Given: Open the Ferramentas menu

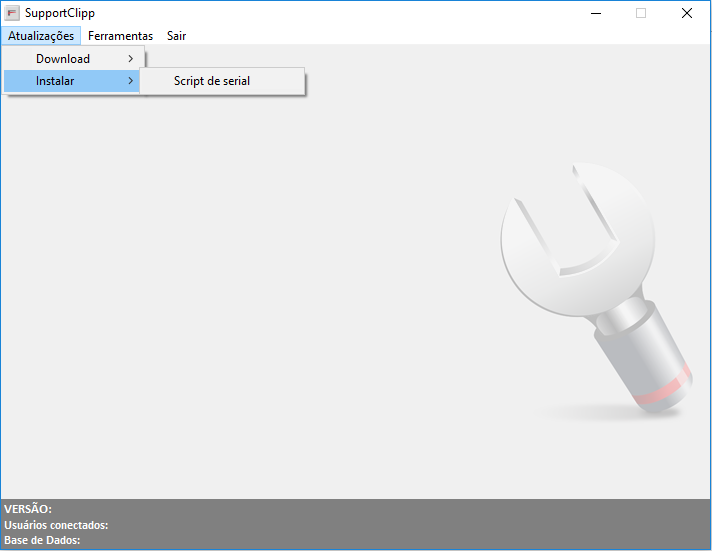Looking at the screenshot, I should coord(120,36).
